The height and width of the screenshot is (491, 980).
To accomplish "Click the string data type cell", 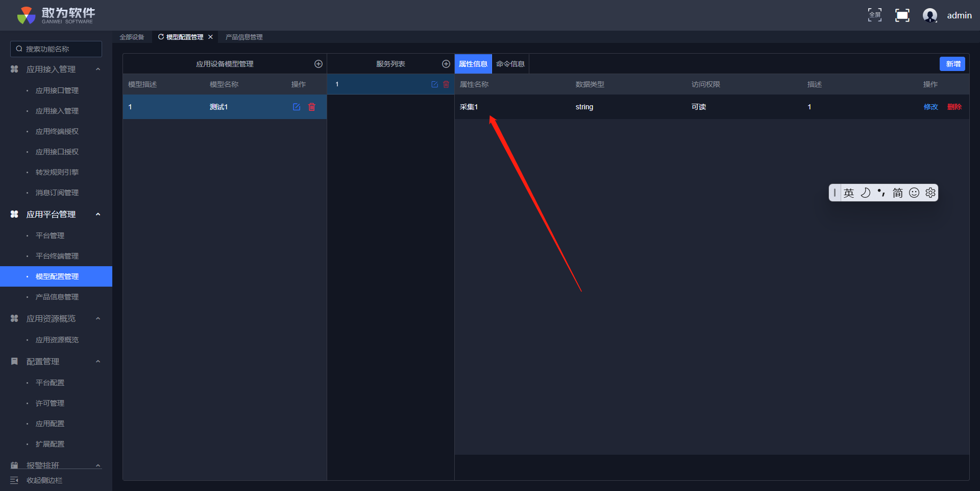I will coord(584,107).
